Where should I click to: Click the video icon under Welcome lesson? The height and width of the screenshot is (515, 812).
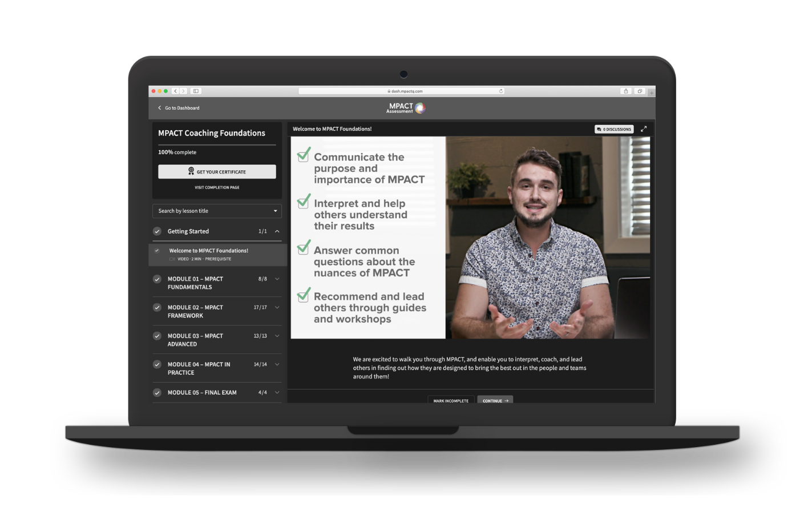pos(172,259)
